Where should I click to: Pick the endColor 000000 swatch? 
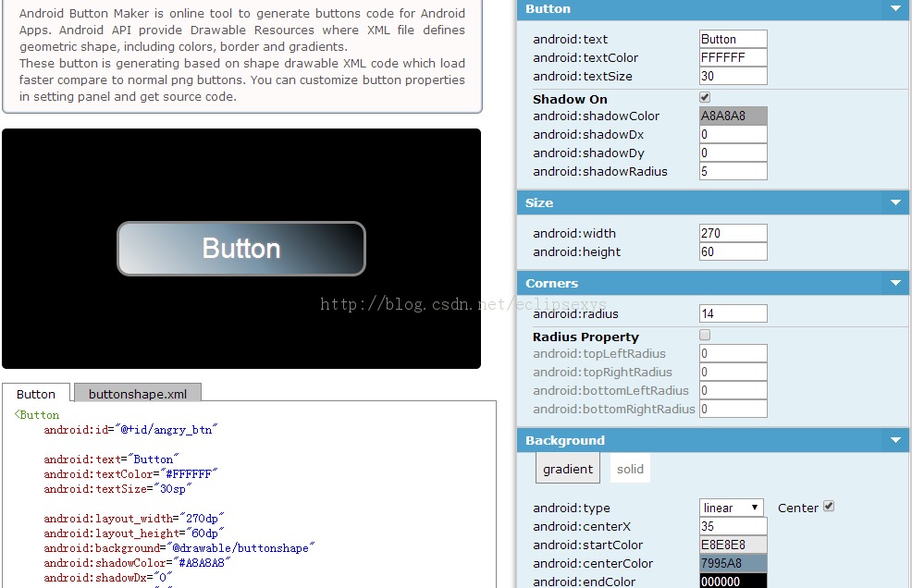tap(733, 581)
